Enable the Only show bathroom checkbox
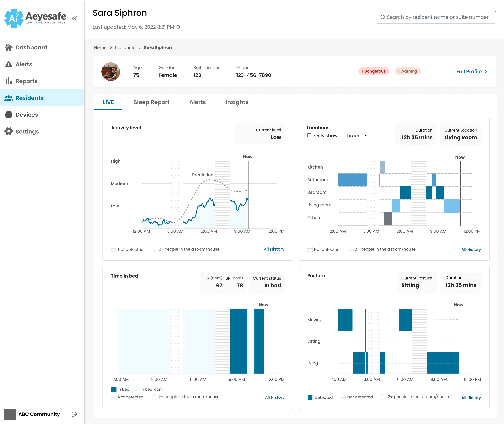This screenshot has height=424, width=504. [x=309, y=135]
